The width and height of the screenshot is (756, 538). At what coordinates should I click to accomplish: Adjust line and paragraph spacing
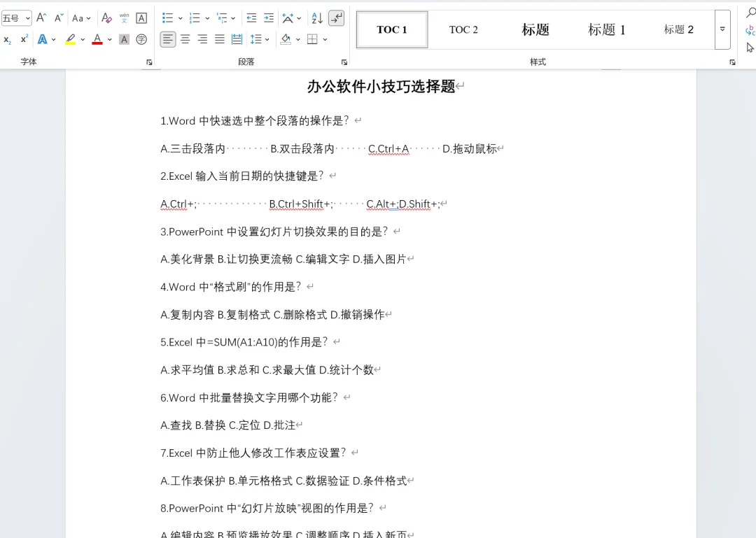pyautogui.click(x=255, y=40)
